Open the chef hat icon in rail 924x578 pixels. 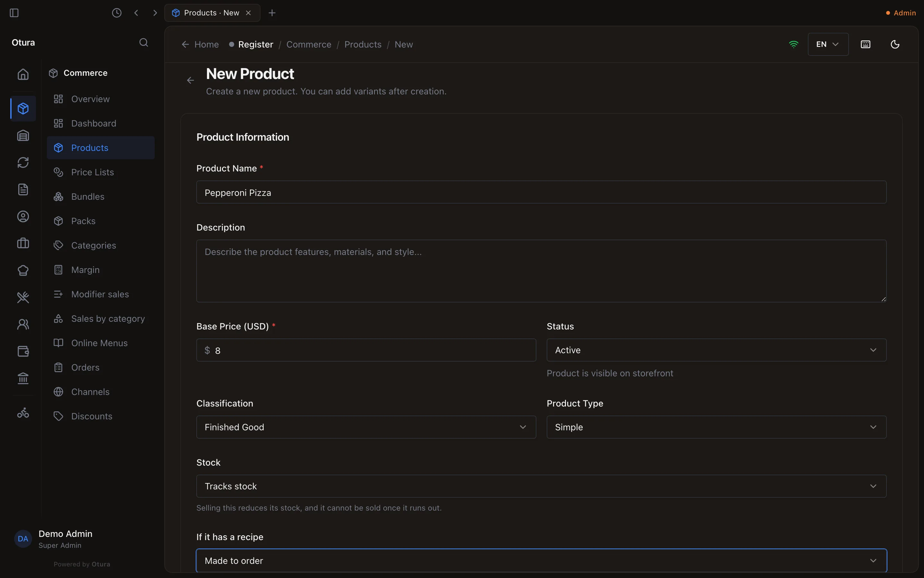pos(23,271)
